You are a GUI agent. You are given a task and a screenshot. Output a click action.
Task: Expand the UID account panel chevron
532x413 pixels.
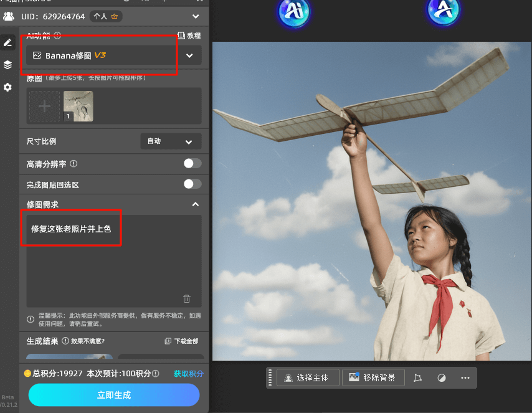point(196,16)
